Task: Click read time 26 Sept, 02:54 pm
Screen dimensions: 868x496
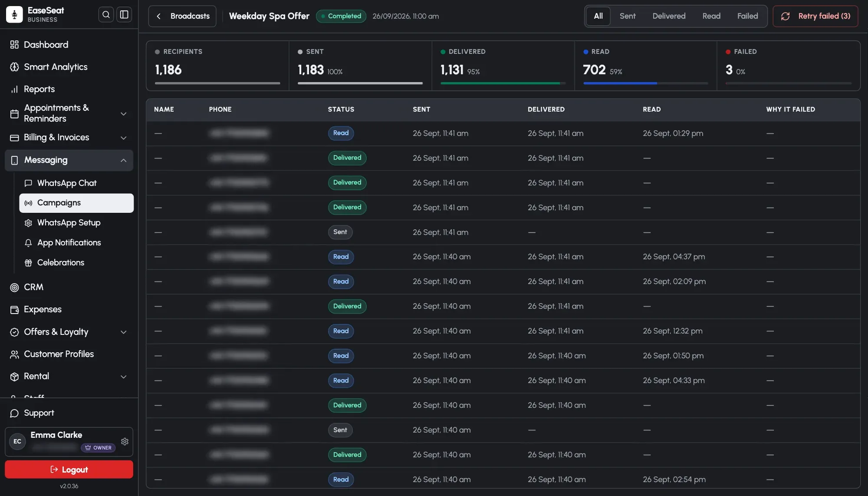Action: pyautogui.click(x=674, y=479)
